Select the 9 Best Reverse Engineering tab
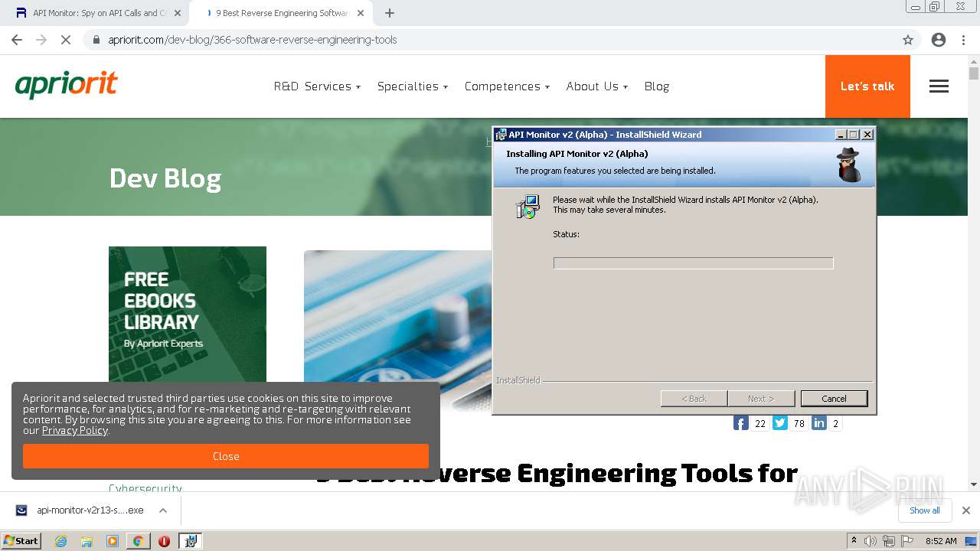 coord(280,13)
